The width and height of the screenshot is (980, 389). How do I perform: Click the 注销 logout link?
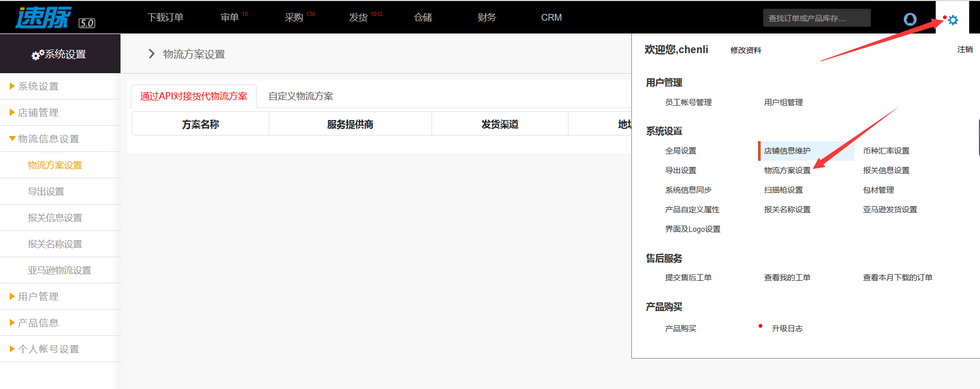[x=965, y=49]
